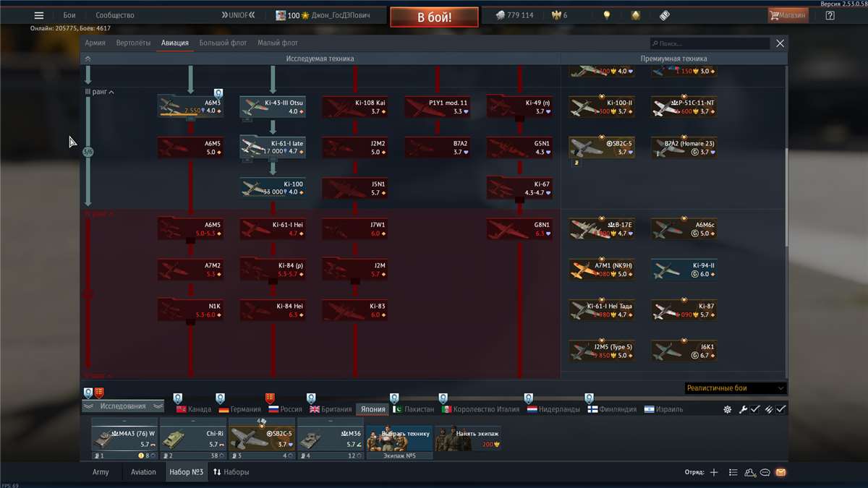
Task: Click the lightbulb hints icon
Action: click(x=607, y=15)
